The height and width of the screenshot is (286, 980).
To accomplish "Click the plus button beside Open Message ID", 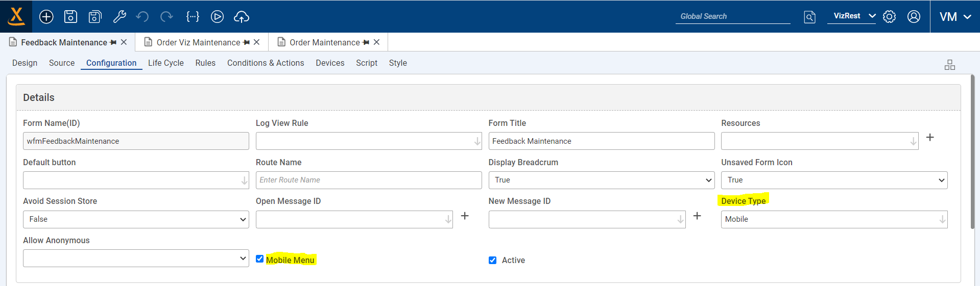I will point(465,216).
